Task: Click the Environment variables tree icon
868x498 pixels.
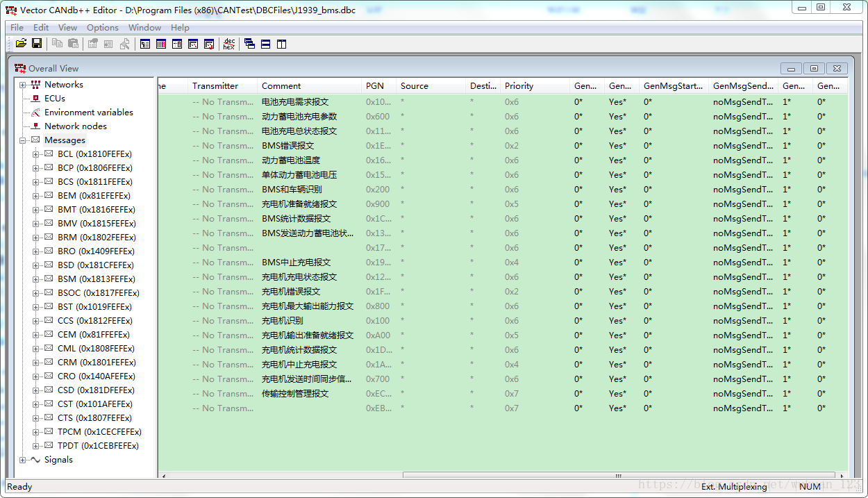Action: pyautogui.click(x=35, y=113)
